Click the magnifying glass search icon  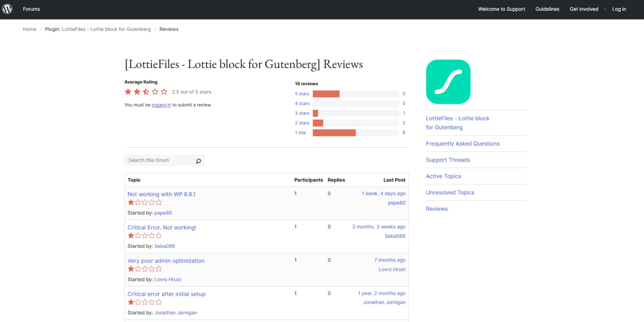point(198,161)
